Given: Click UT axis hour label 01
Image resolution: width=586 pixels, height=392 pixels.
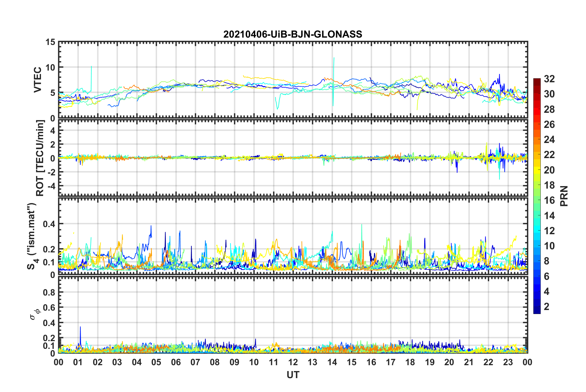Looking at the screenshot, I should tap(78, 362).
